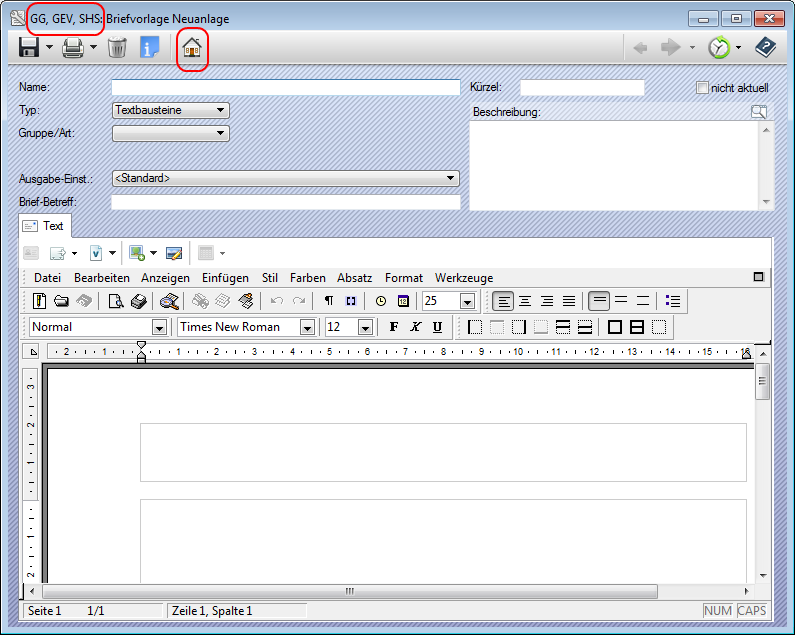Click the blue Info icon
795x635 pixels.
[150, 47]
